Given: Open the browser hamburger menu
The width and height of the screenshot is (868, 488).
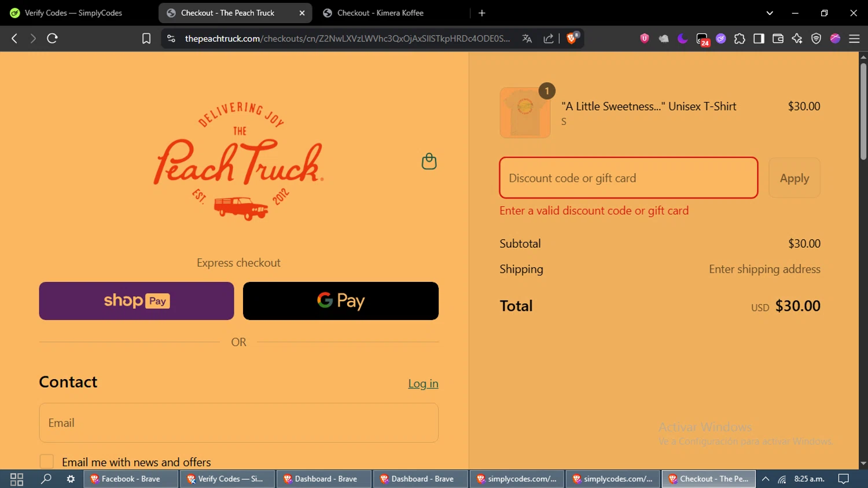Looking at the screenshot, I should (x=854, y=38).
